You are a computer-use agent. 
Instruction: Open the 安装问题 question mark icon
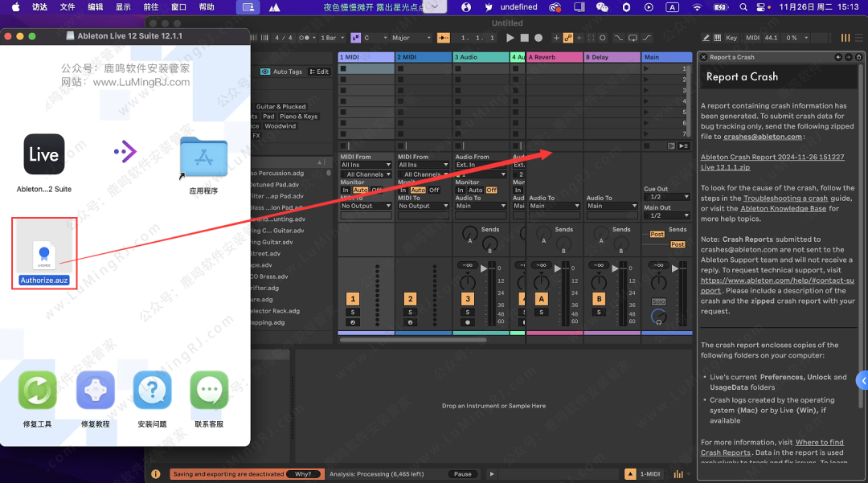tap(152, 391)
